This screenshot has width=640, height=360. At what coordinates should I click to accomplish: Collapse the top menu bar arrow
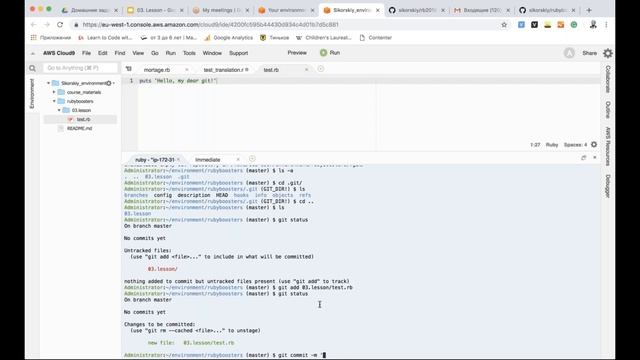tap(33, 53)
